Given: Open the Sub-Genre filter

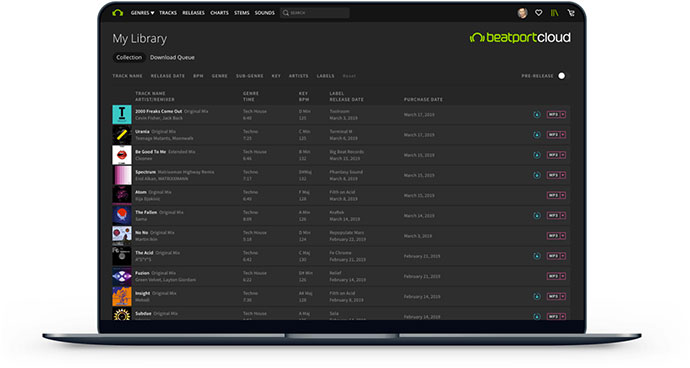Looking at the screenshot, I should pos(250,76).
